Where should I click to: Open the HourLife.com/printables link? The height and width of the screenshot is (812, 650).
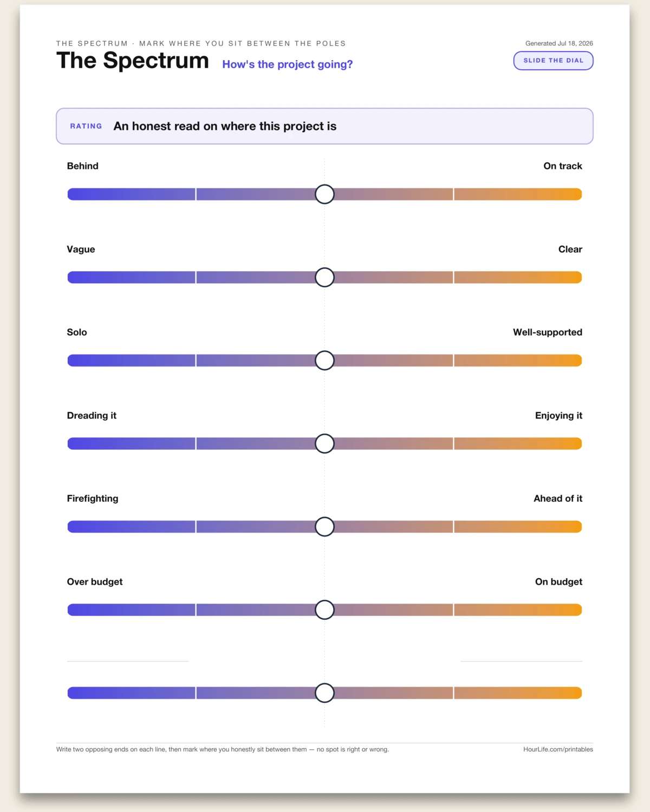[x=558, y=749]
